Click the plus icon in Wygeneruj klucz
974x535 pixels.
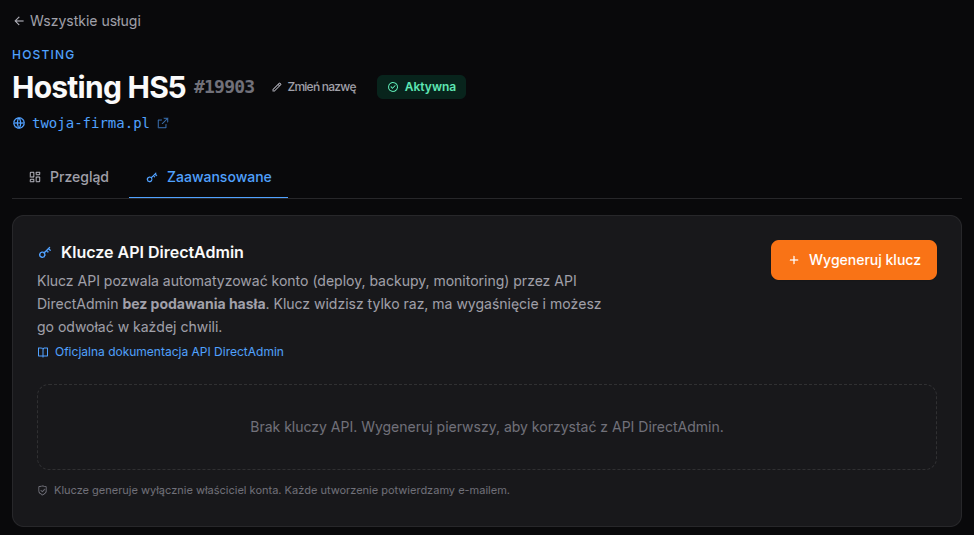(793, 260)
